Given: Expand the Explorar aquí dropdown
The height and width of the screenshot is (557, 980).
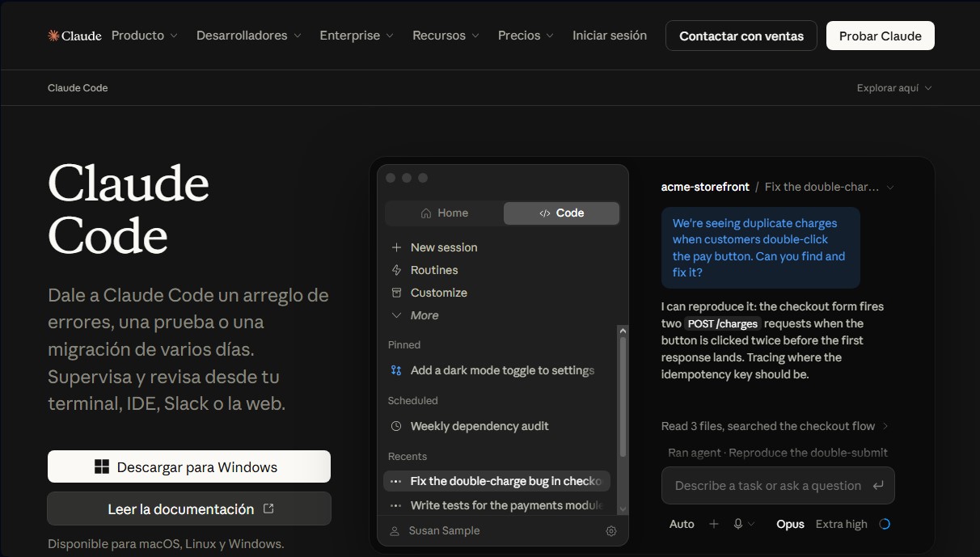Looking at the screenshot, I should tap(894, 88).
